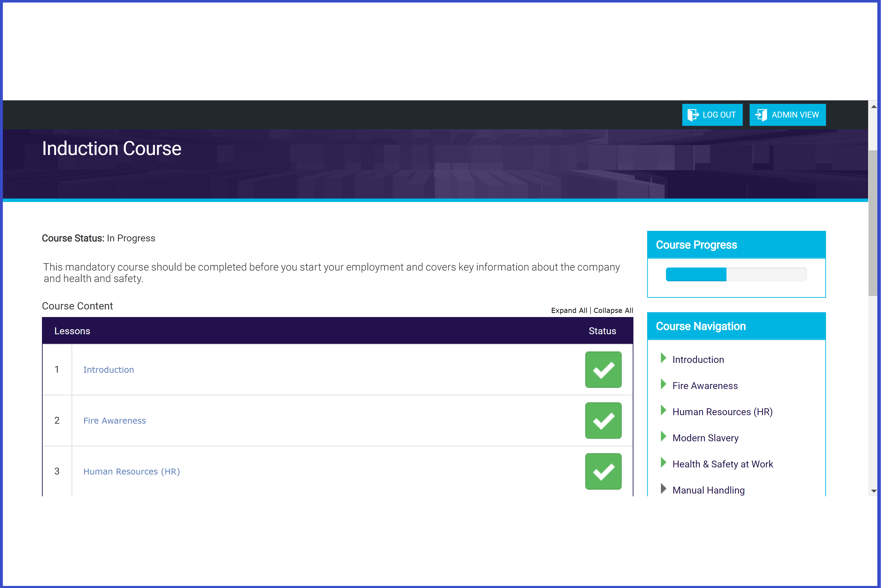
Task: Click the green checkmark for Human Resources
Action: (603, 471)
